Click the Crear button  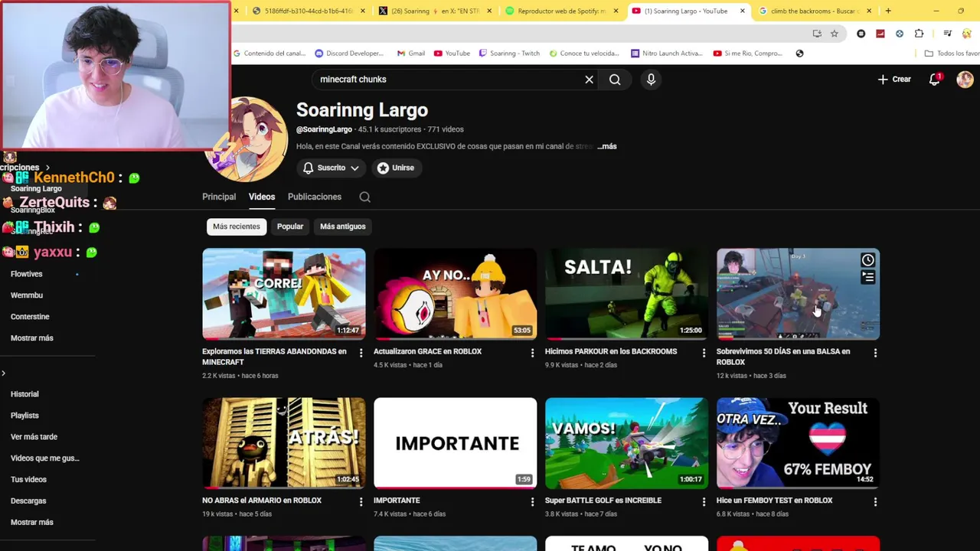[894, 80]
